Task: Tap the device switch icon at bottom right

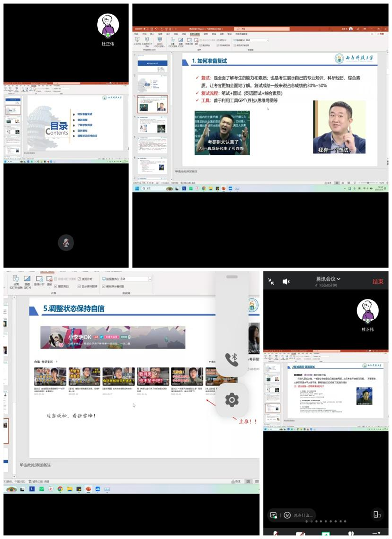Action: click(376, 514)
